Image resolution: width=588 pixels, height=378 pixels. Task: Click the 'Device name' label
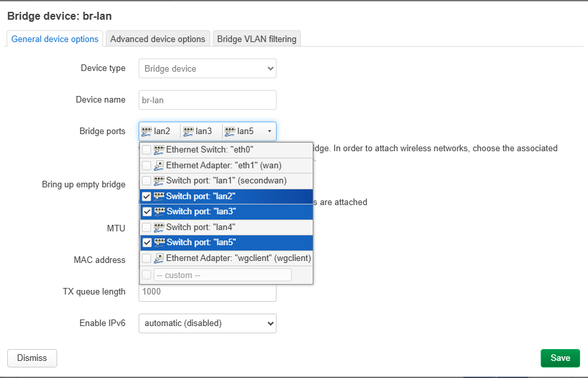(x=101, y=100)
